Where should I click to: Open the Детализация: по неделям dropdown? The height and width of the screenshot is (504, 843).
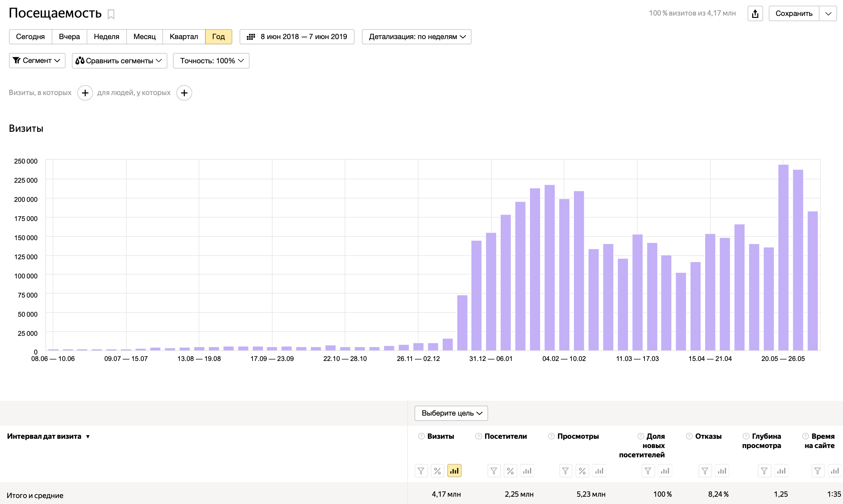click(x=416, y=37)
